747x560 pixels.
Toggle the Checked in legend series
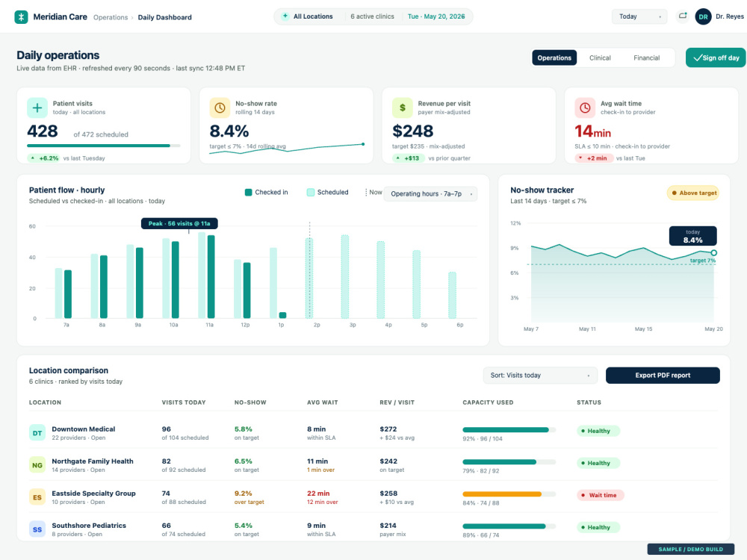tap(267, 193)
